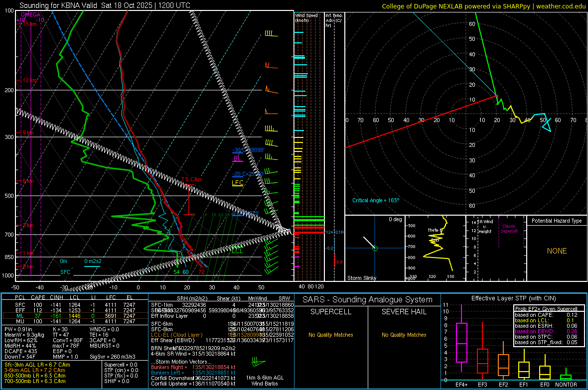Click the magenta 'based on EBWD' line
The width and height of the screenshot is (588, 390).
pos(546,331)
